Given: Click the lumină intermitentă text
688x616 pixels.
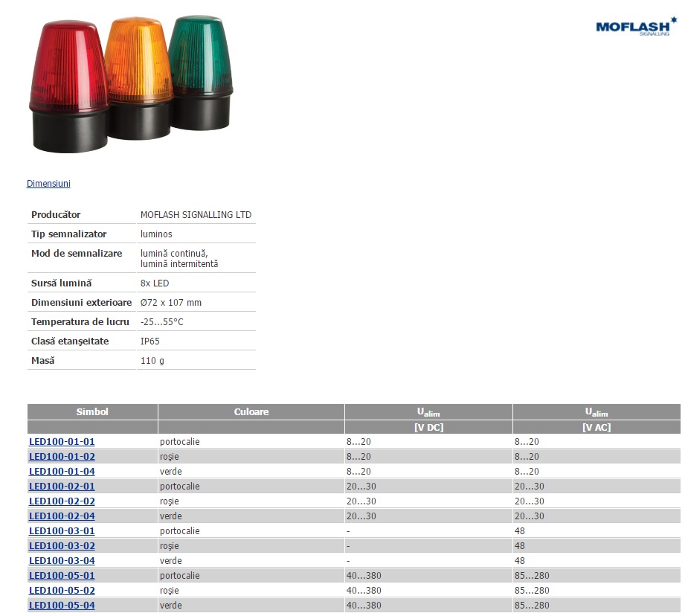Looking at the screenshot, I should tap(179, 263).
